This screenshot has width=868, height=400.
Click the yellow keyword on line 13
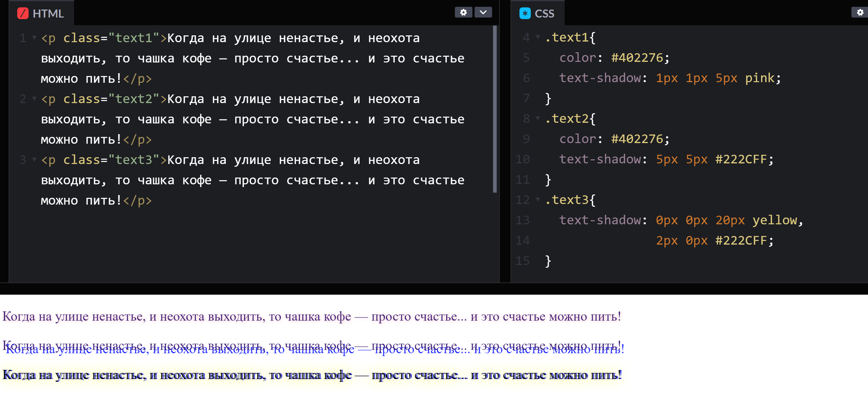tap(775, 220)
